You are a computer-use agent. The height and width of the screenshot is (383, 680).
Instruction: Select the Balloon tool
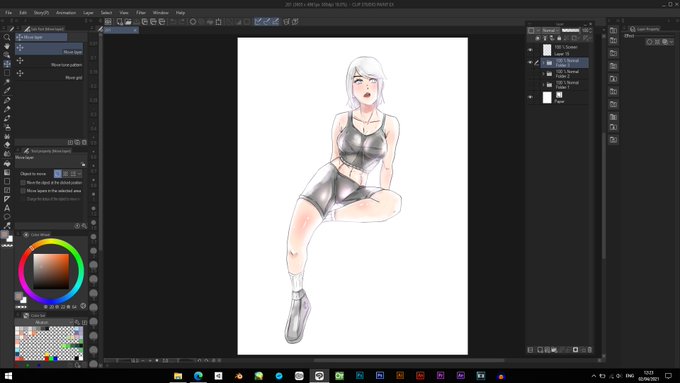(x=7, y=217)
